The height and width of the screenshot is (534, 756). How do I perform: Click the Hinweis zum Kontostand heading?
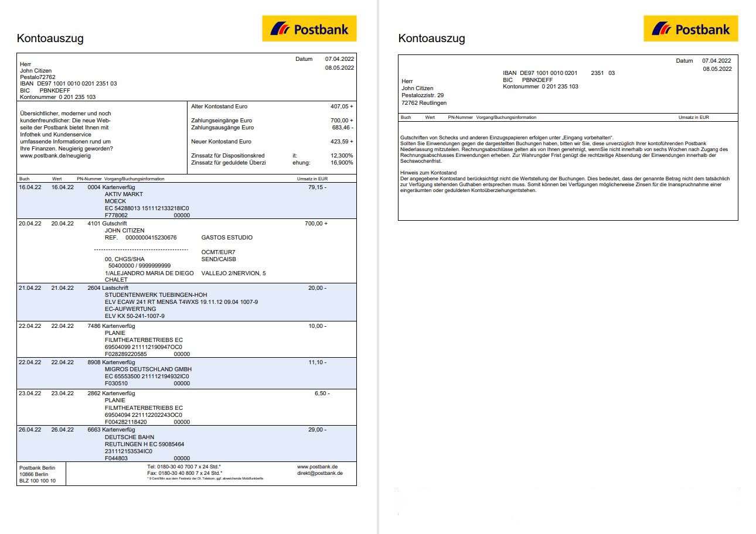click(428, 173)
